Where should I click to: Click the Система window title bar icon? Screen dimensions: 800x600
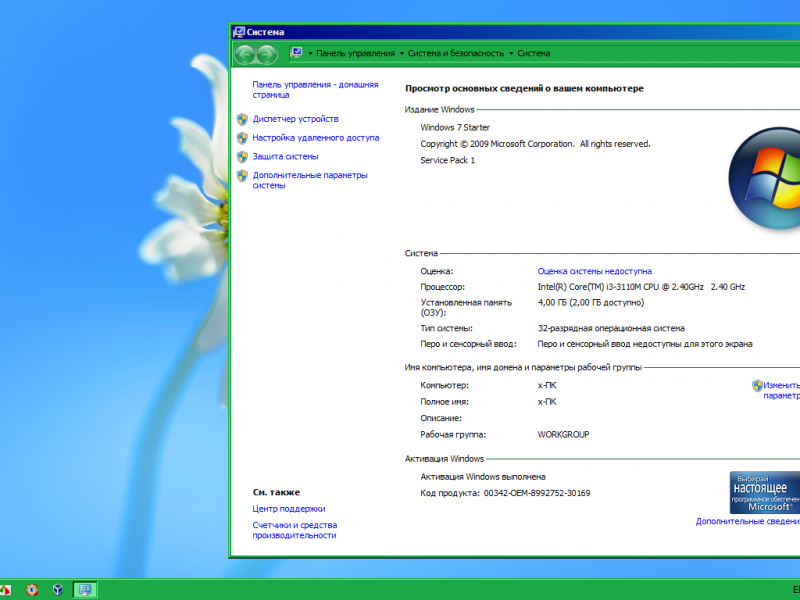pos(239,32)
